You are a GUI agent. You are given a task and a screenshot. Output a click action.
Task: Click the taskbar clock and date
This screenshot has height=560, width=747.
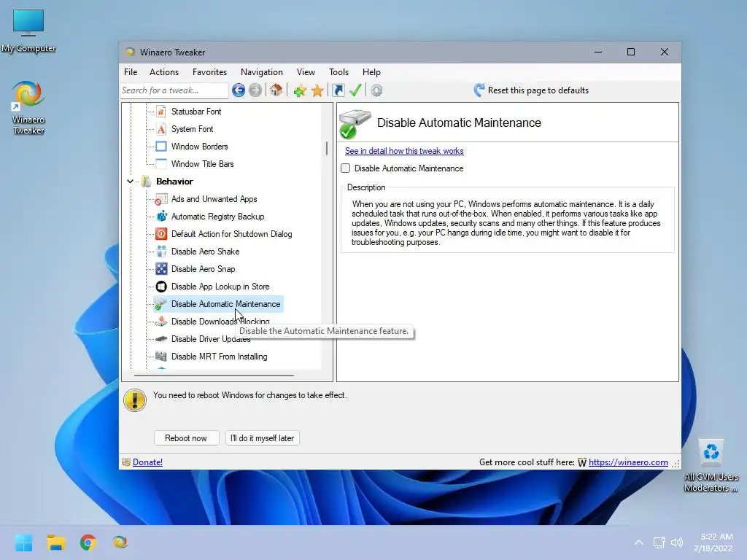pos(713,542)
